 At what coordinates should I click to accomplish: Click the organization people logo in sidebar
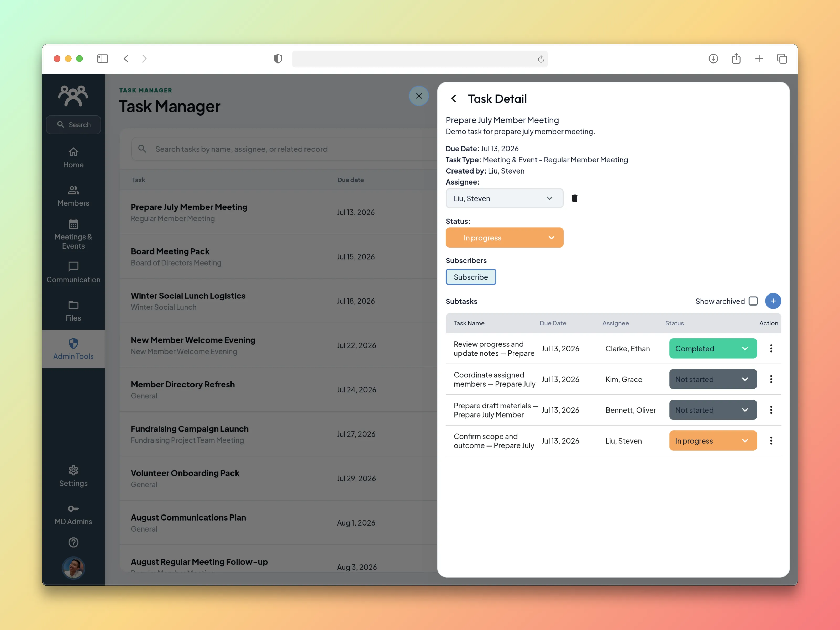pyautogui.click(x=73, y=95)
